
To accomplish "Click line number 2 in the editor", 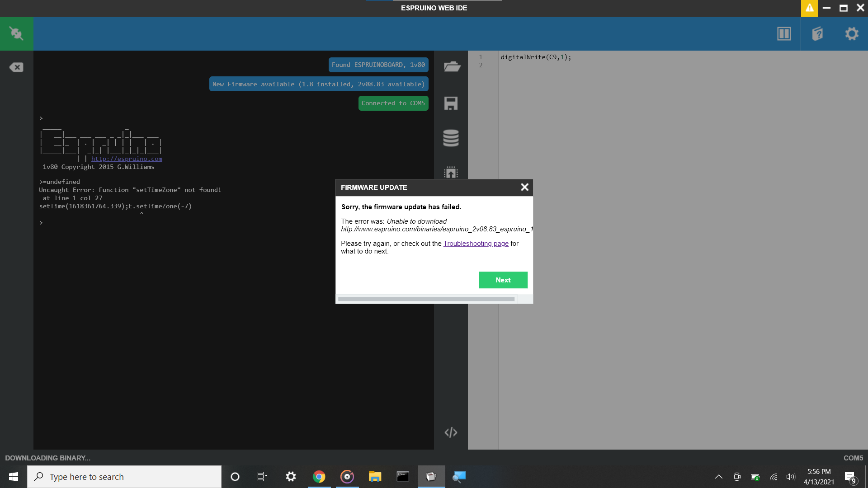I will [x=481, y=65].
